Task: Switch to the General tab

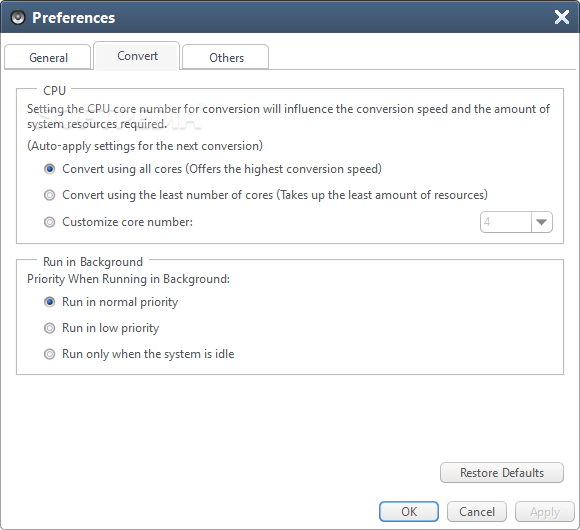Action: tap(48, 58)
